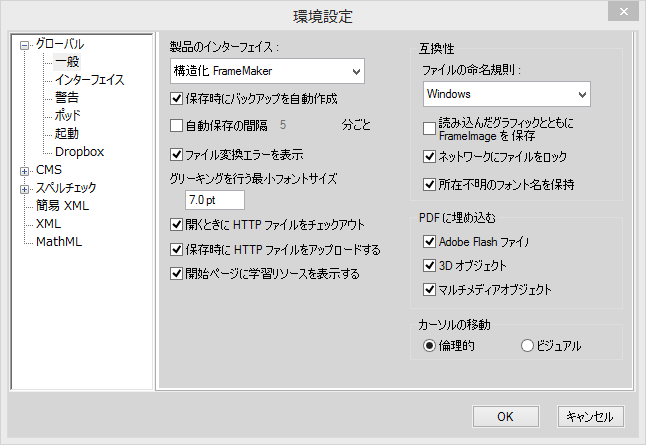Enable the 自動保存の間隔 checkbox

[x=178, y=126]
